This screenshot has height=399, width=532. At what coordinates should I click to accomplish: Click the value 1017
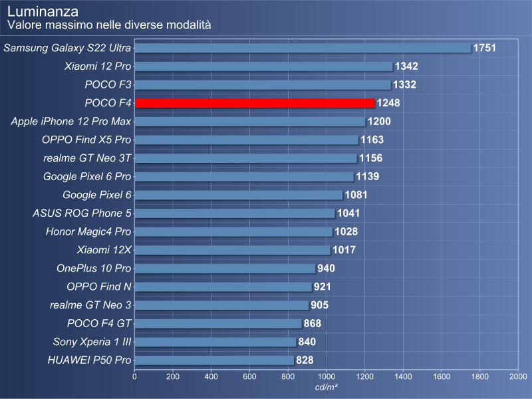[x=344, y=250]
